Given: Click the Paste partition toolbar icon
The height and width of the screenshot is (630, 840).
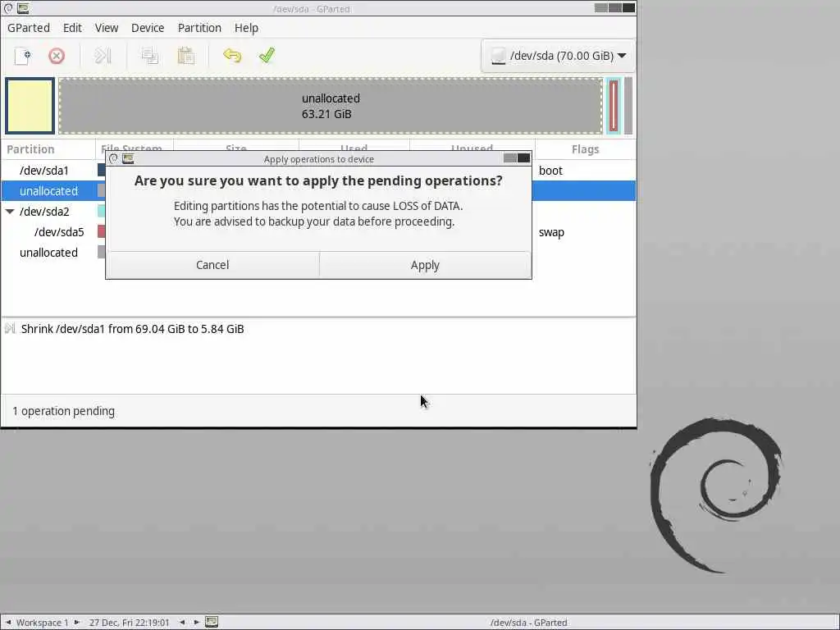Looking at the screenshot, I should click(185, 56).
